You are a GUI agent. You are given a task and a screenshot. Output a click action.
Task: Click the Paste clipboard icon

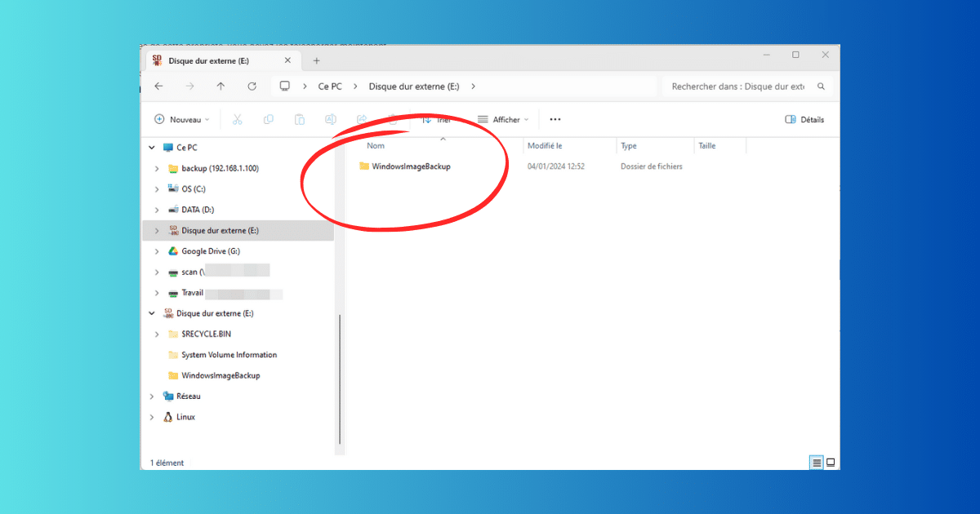300,120
